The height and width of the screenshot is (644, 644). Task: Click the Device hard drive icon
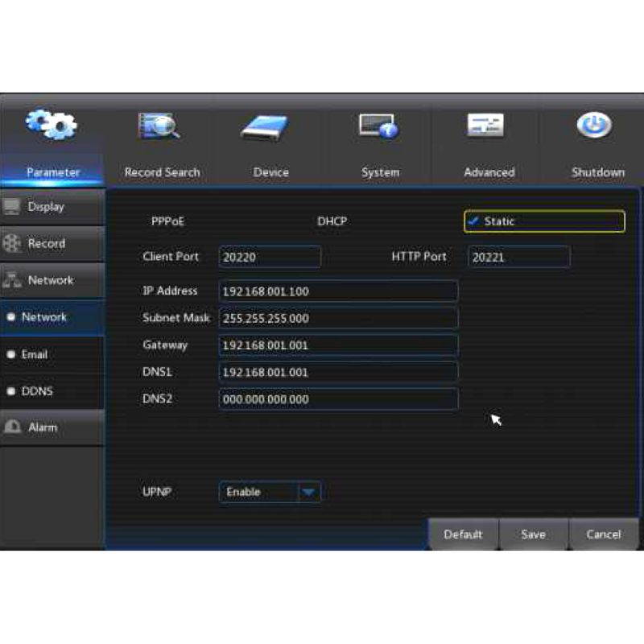[270, 125]
